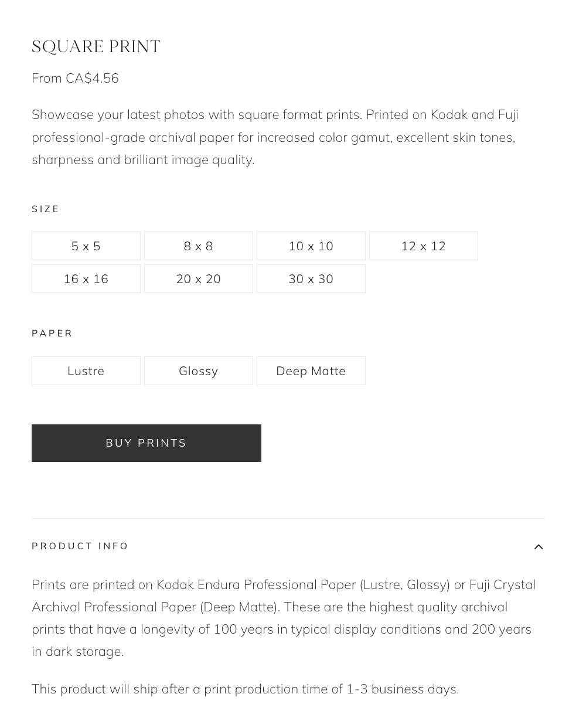The height and width of the screenshot is (728, 586).
Task: Click the Square Print product title
Action: click(96, 47)
